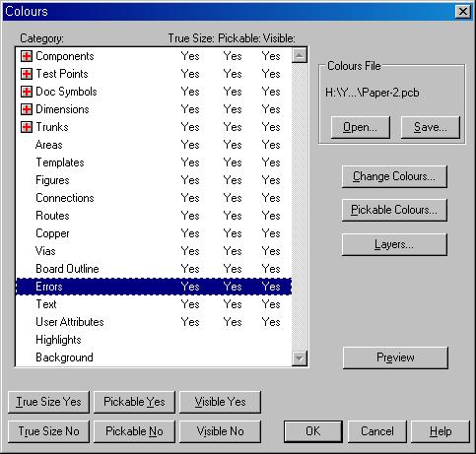Close the Colours dialog window
The width and height of the screenshot is (476, 454).
pyautogui.click(x=463, y=12)
